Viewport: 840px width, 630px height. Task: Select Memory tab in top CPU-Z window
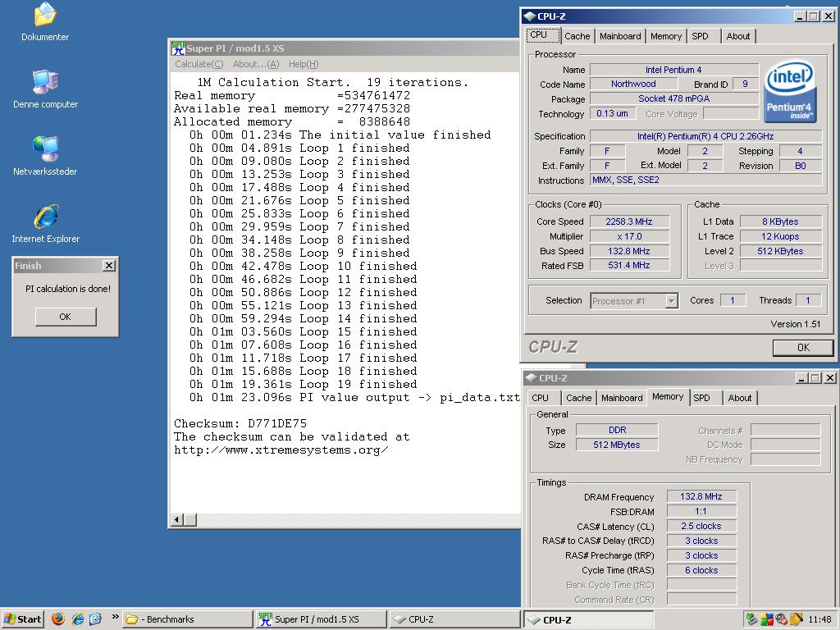666,36
